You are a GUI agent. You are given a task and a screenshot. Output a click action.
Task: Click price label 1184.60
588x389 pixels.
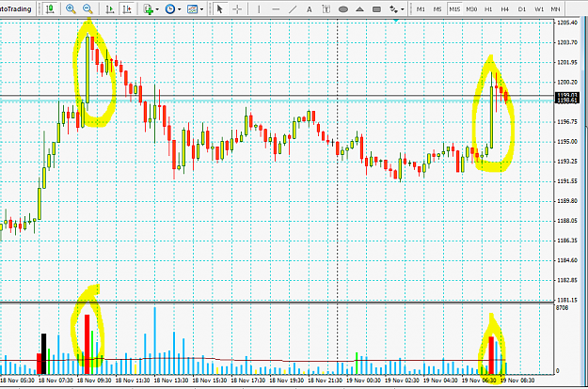pos(567,260)
